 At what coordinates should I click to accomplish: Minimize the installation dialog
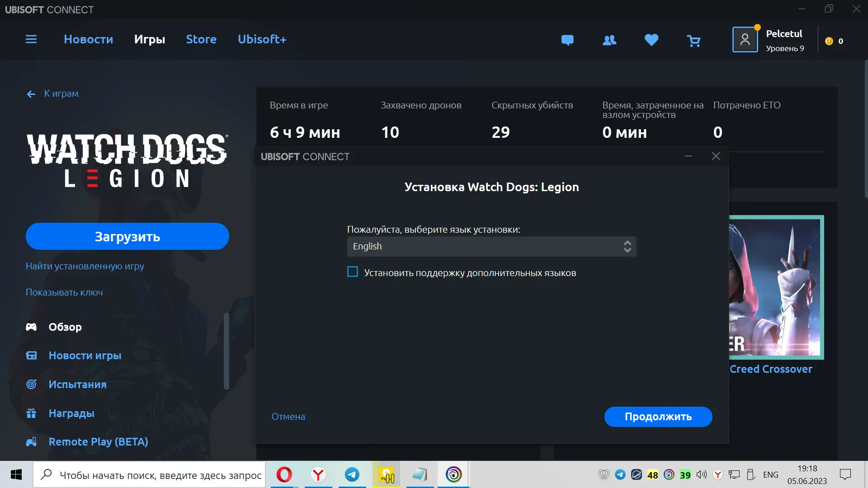[689, 156]
